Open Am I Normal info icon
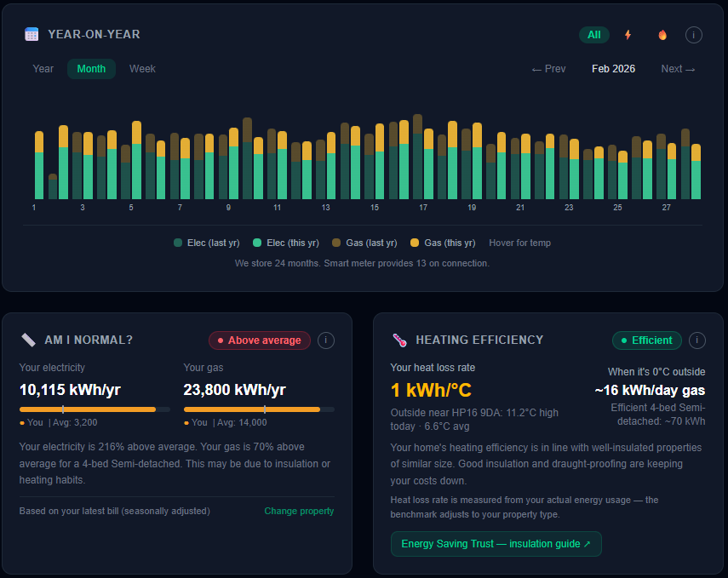 click(326, 341)
